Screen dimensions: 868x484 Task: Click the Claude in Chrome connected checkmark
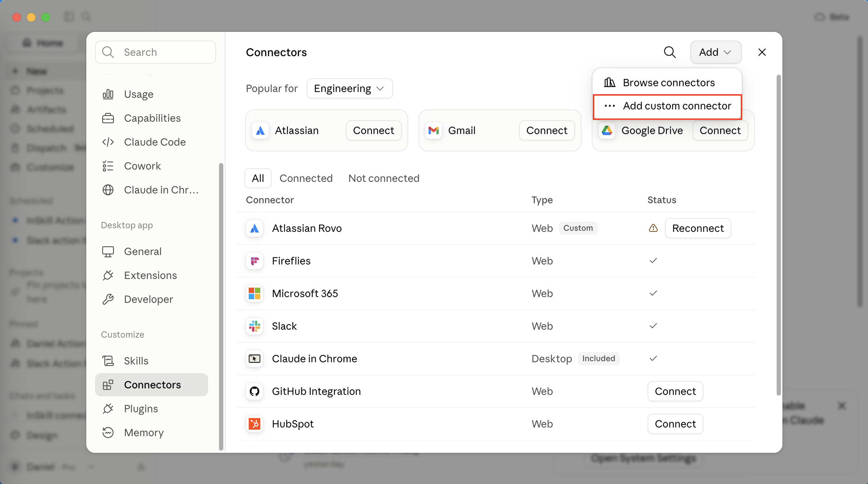tap(653, 359)
